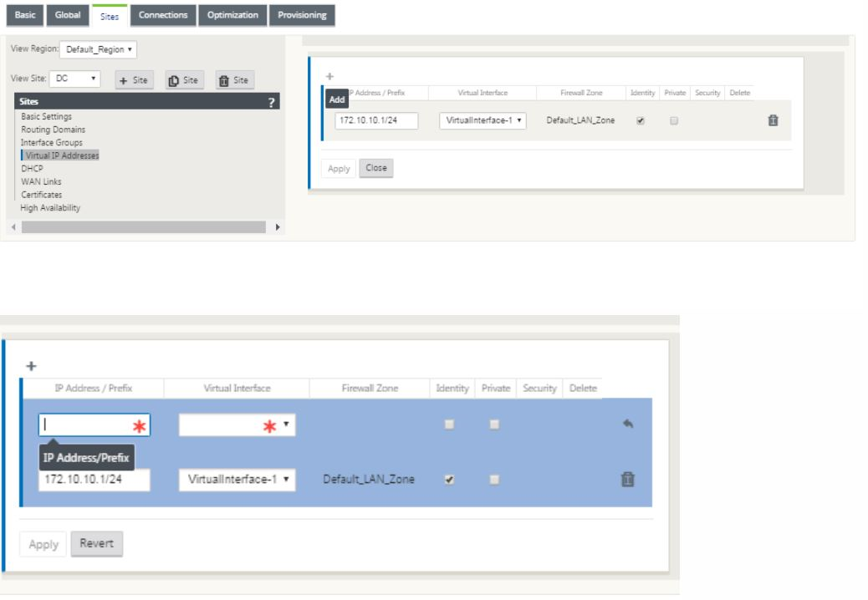Image resolution: width=868 pixels, height=600 pixels.
Task: Switch to the Connections tab
Action: tap(163, 15)
